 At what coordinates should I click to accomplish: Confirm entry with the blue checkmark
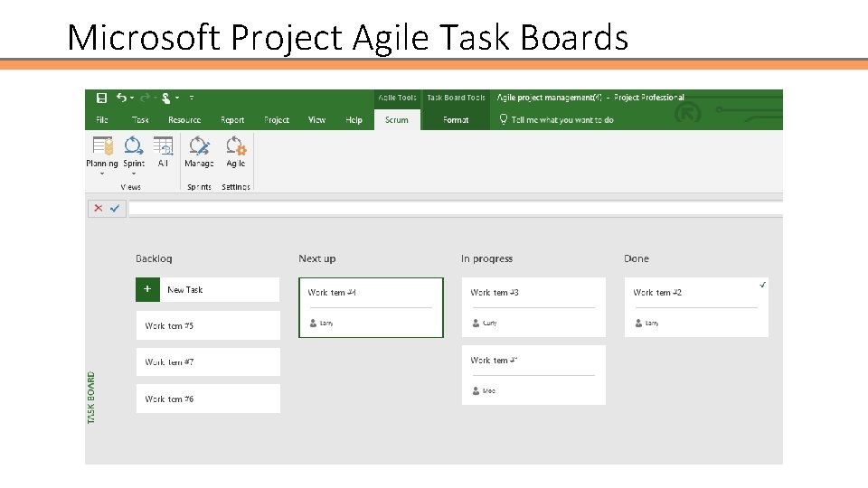[115, 208]
